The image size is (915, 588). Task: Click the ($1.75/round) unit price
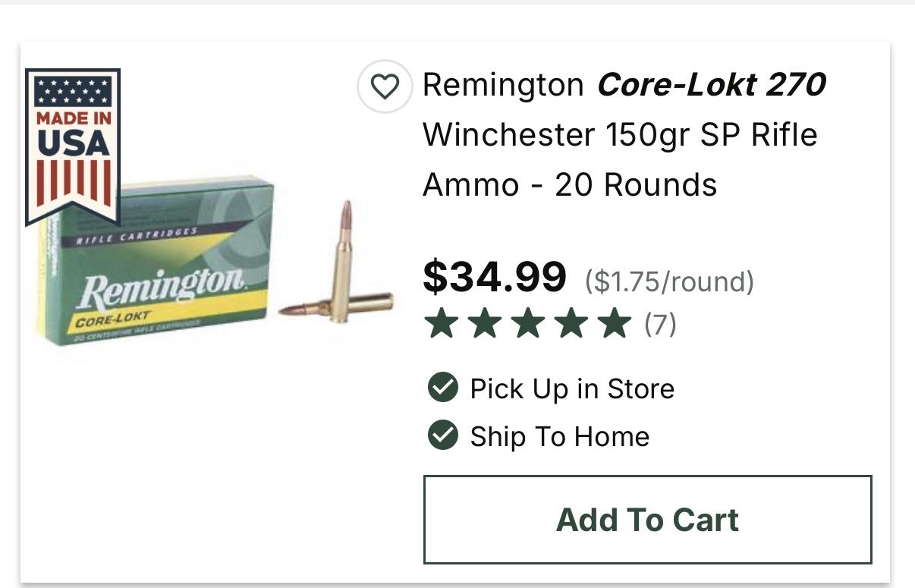click(669, 282)
